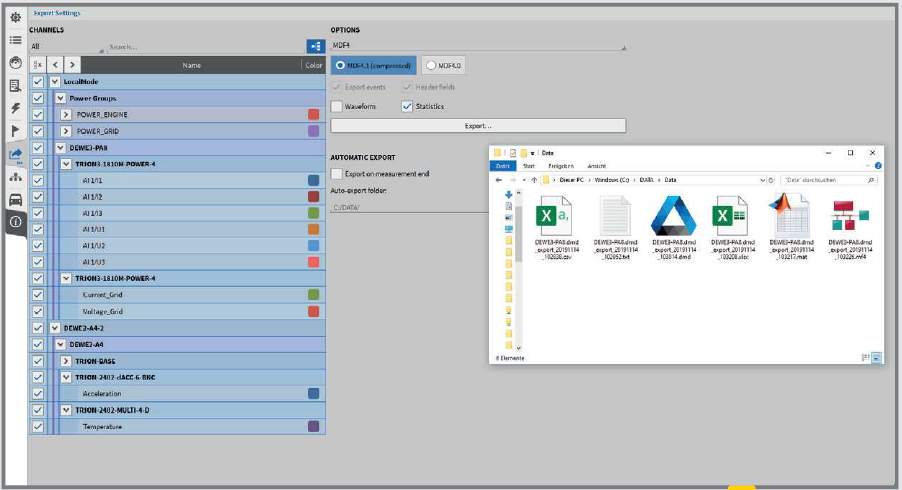Open the Datei tab in Explorer
Screen dimensions: 902x490
coord(504,166)
